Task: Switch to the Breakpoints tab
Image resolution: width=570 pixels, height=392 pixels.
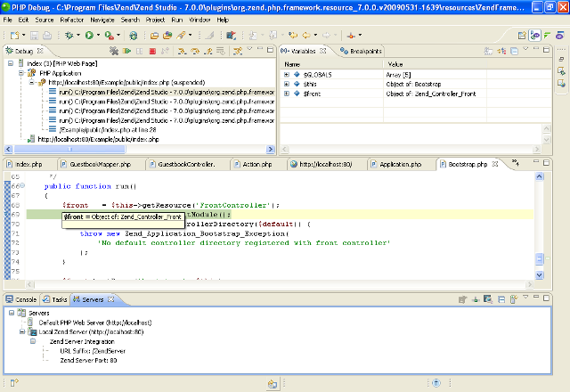Action: (361, 52)
